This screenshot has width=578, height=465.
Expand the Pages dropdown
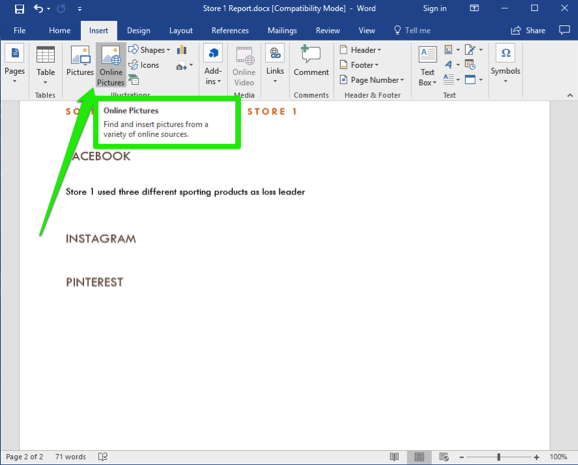pyautogui.click(x=15, y=64)
